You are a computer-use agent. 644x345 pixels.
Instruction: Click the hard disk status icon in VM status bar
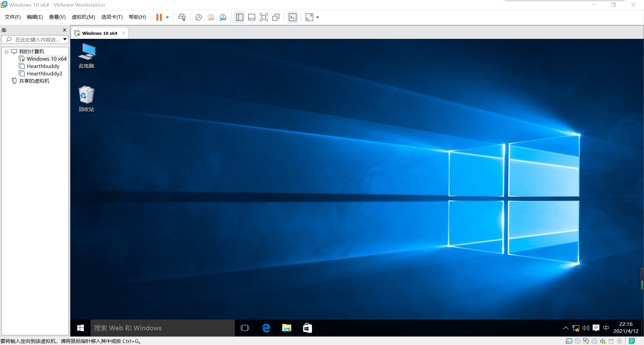pyautogui.click(x=569, y=341)
